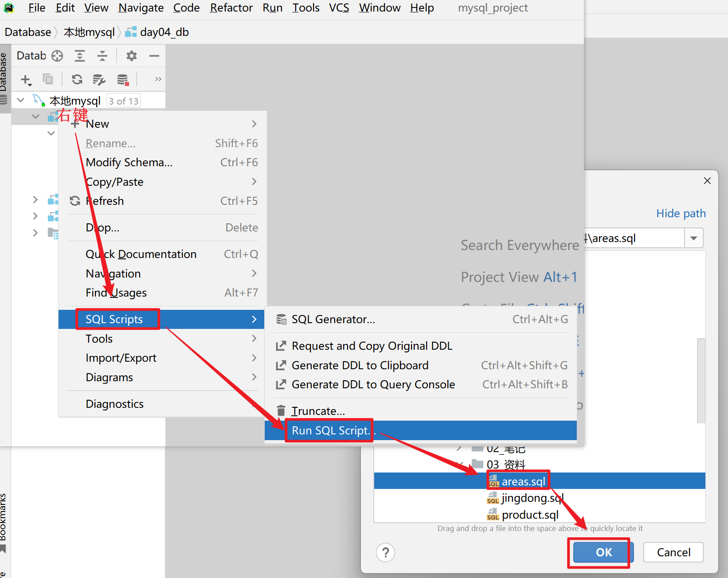Click the Cancel button

(673, 552)
